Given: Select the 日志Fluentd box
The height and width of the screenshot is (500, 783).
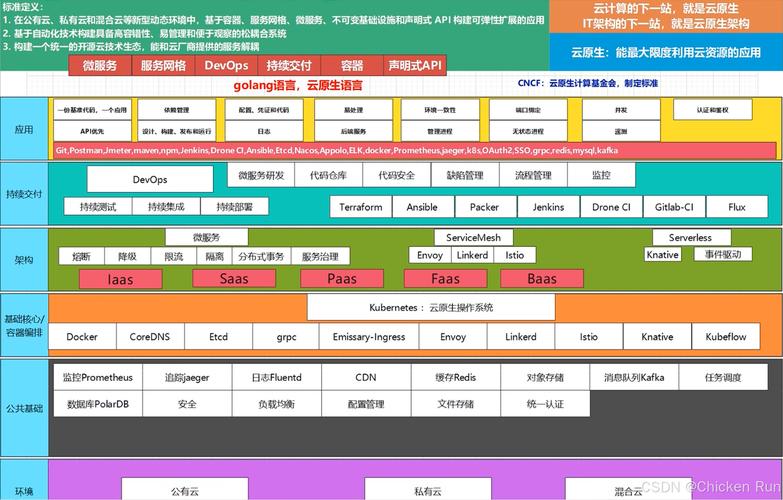Looking at the screenshot, I should click(x=277, y=378).
